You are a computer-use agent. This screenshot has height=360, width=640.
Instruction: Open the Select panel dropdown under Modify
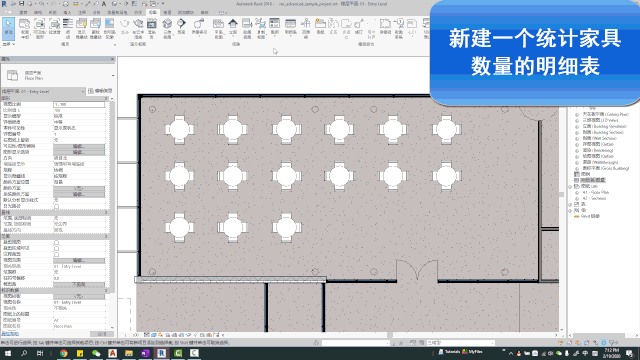(8, 44)
